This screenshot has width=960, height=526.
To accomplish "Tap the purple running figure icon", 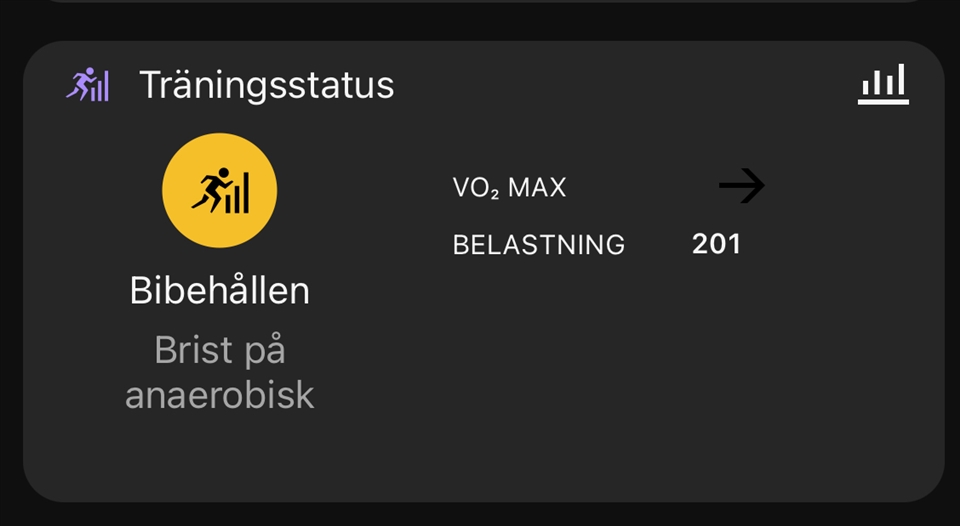I will point(87,84).
